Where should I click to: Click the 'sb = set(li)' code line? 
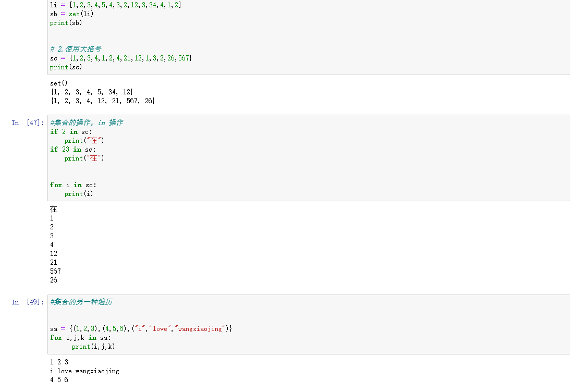71,14
